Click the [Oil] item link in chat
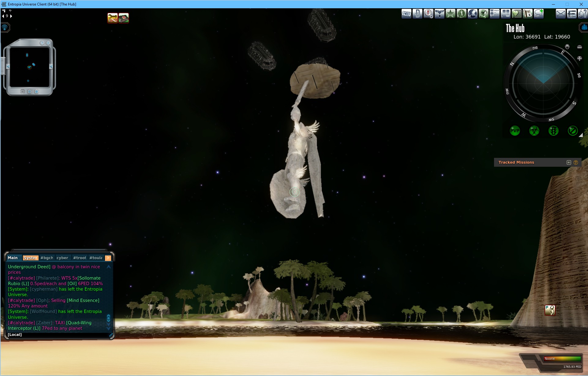 click(x=72, y=284)
